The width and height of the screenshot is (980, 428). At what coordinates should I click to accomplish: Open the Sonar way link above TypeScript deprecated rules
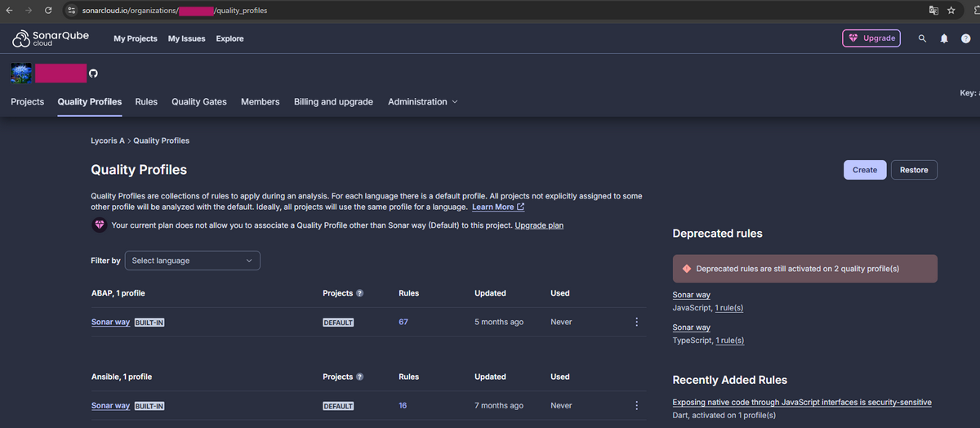[691, 328]
